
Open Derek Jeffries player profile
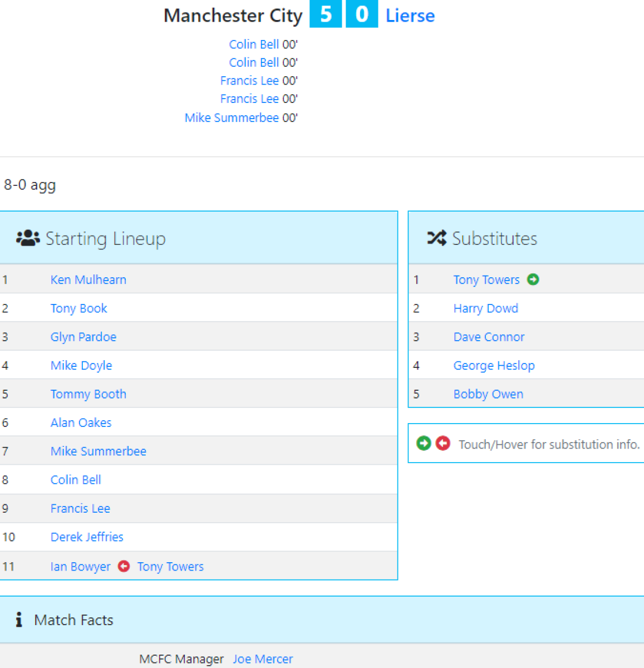(87, 537)
